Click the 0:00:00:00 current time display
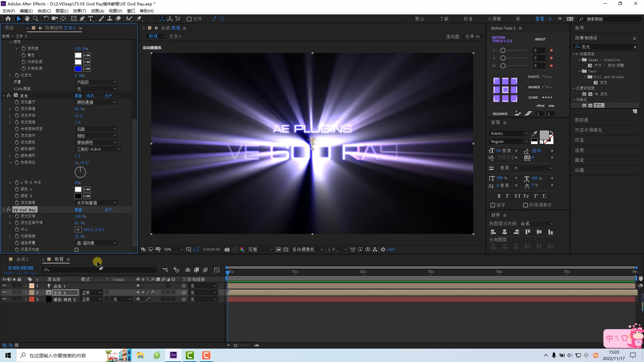The width and height of the screenshot is (644, 362). (21, 268)
